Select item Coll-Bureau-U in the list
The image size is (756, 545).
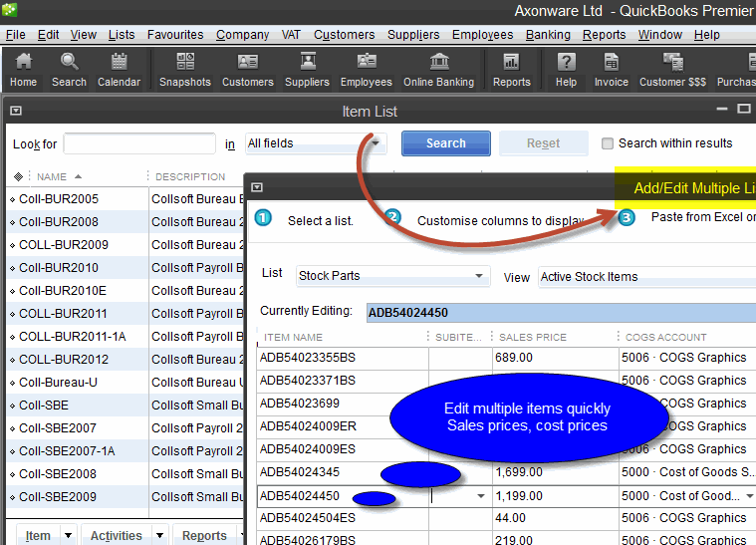click(58, 382)
